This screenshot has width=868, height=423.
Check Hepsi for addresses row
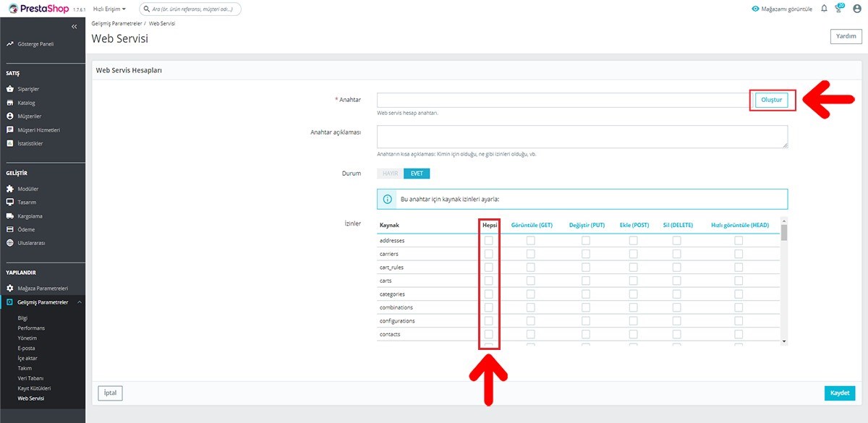tap(488, 240)
